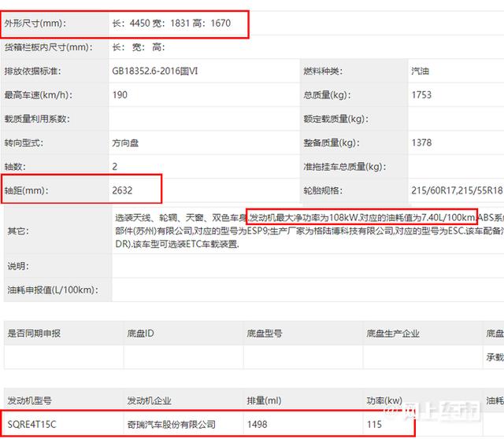Click the 整备质量(kg) label

click(332, 143)
